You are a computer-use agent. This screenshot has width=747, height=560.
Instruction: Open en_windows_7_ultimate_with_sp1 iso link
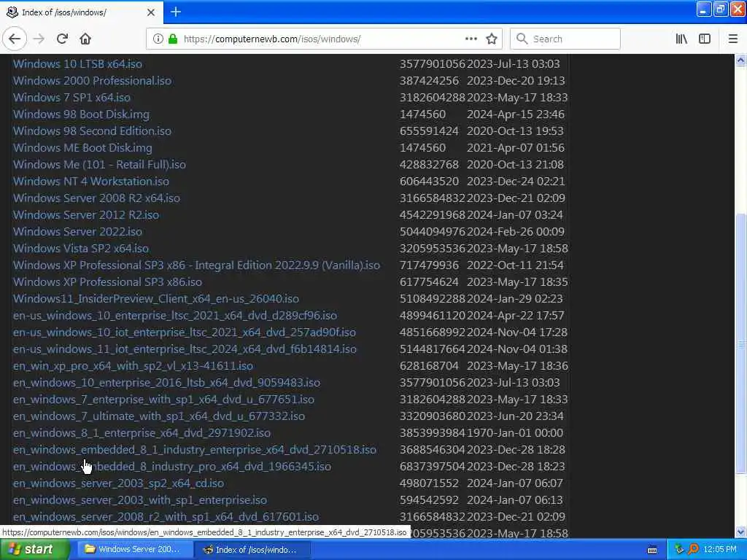[x=158, y=416]
